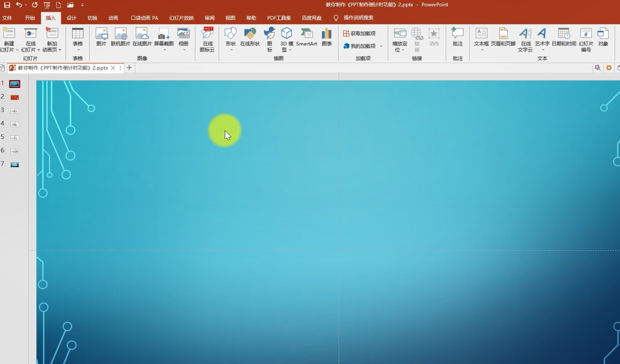Select slide 2 thumbnail in panel
Image resolution: width=620 pixels, height=364 pixels.
(15, 97)
